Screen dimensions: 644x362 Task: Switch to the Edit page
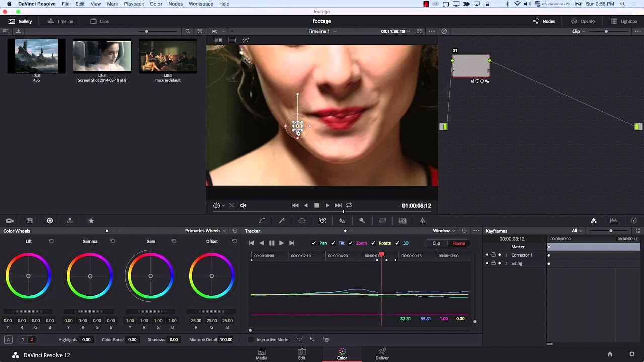point(302,354)
